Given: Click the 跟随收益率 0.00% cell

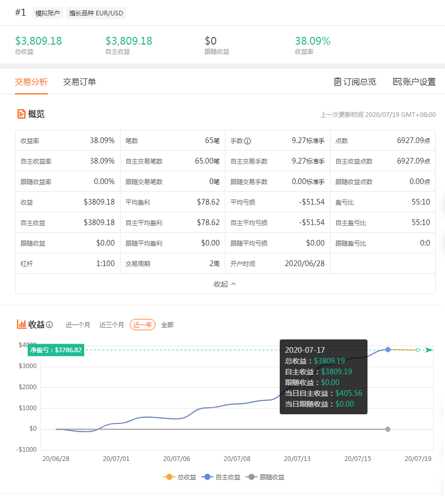Looking at the screenshot, I should coord(68,182).
